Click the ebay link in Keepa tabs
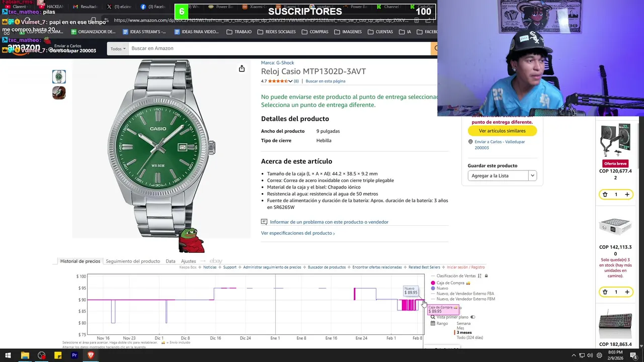The image size is (644, 362). (x=216, y=261)
